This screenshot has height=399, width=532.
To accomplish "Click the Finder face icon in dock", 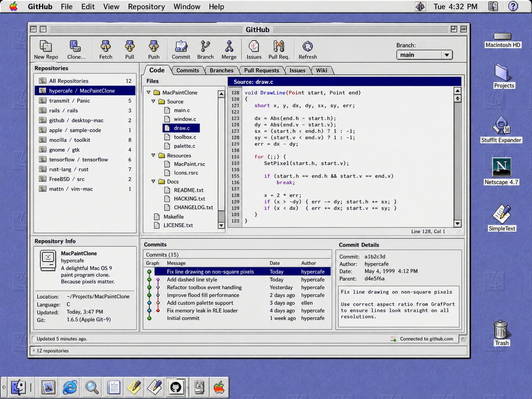I will click(x=19, y=387).
